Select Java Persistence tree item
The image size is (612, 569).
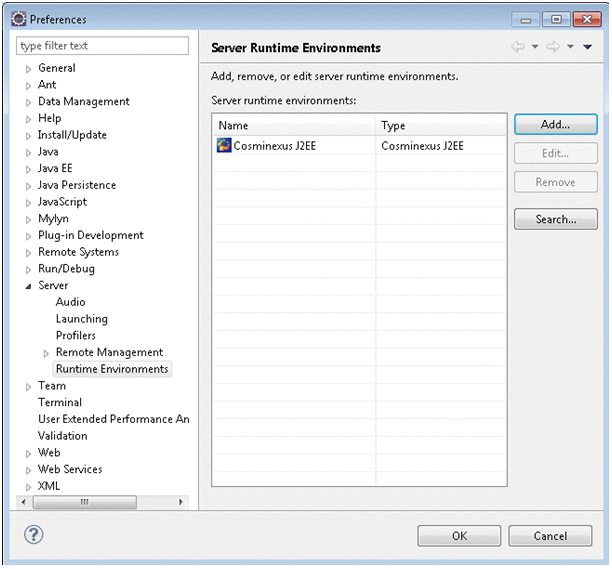point(77,185)
